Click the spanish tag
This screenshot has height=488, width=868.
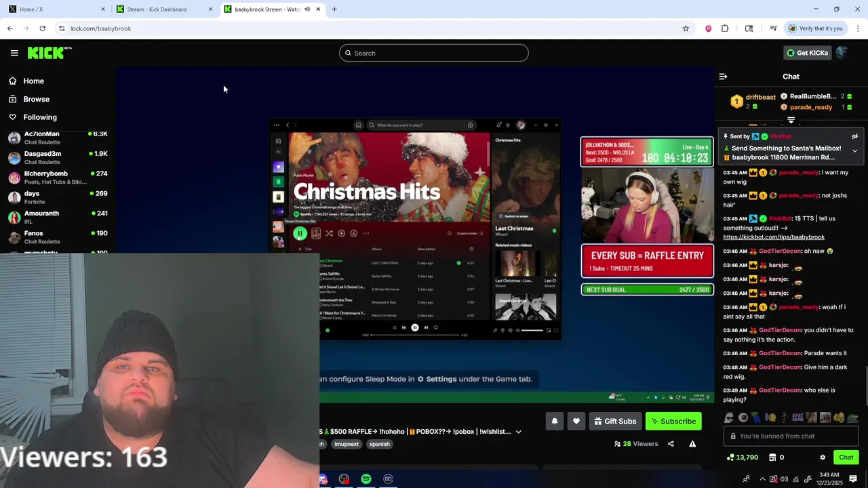(x=379, y=444)
